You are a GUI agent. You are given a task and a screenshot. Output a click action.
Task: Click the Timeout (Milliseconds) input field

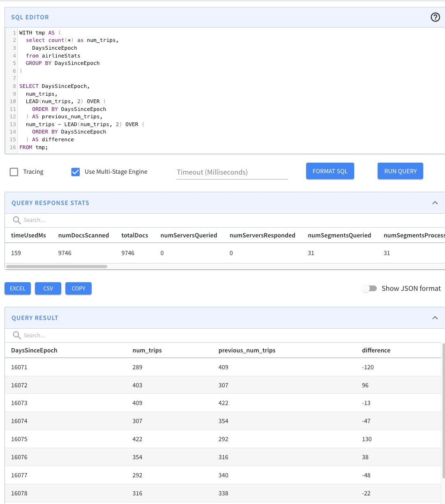232,172
